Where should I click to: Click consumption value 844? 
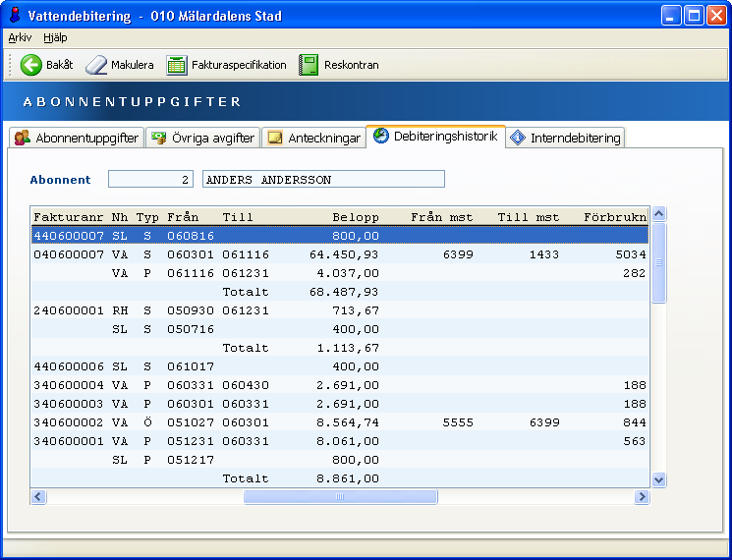635,422
